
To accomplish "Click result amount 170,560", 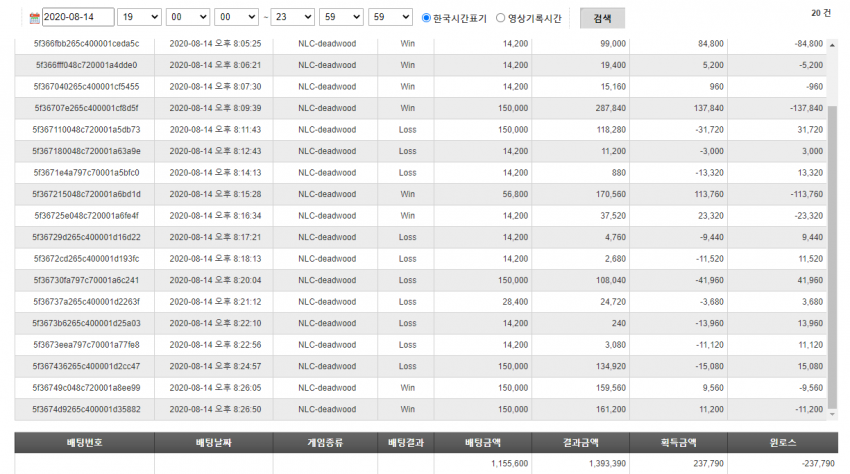I will [611, 194].
